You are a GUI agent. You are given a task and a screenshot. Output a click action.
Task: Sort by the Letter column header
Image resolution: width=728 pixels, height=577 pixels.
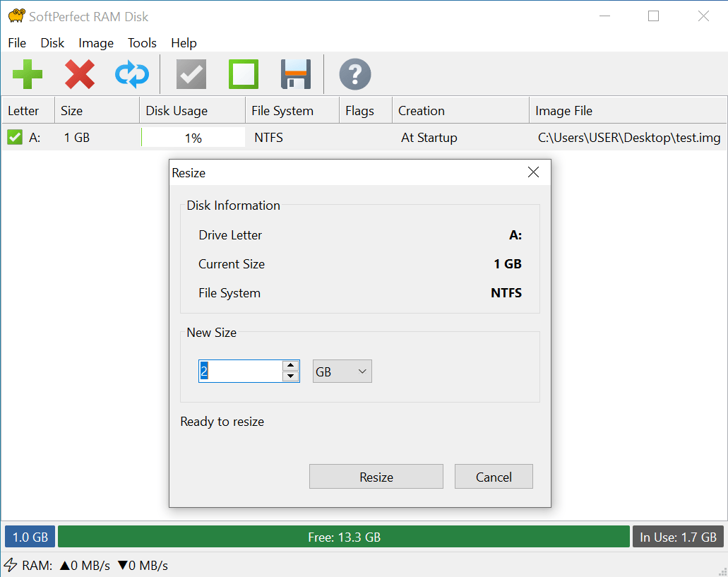pos(28,110)
